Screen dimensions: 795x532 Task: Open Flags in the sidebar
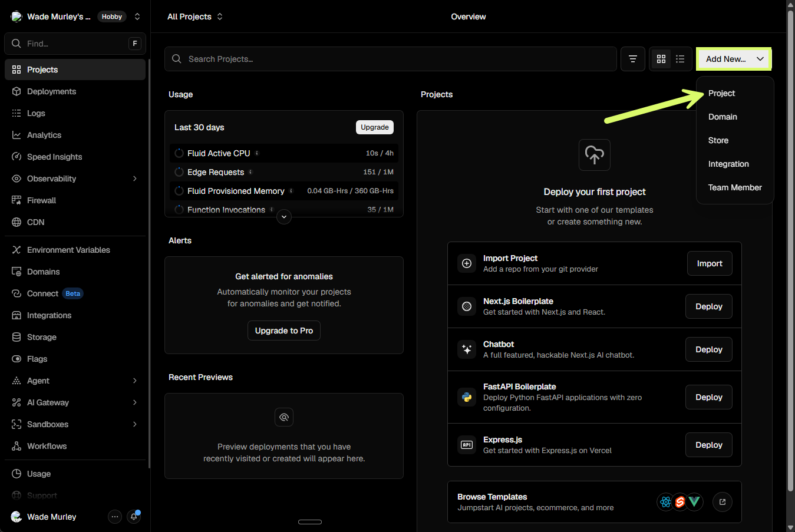75,359
